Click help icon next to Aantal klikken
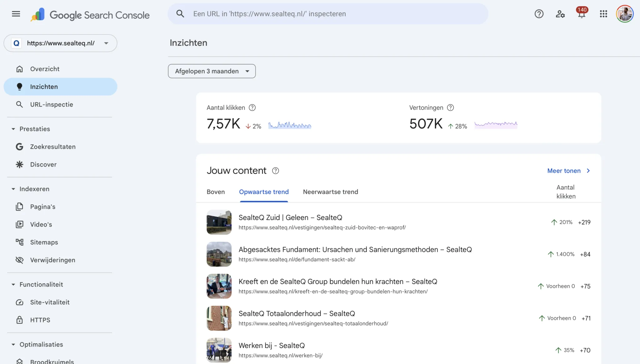This screenshot has height=364, width=640. click(x=252, y=107)
